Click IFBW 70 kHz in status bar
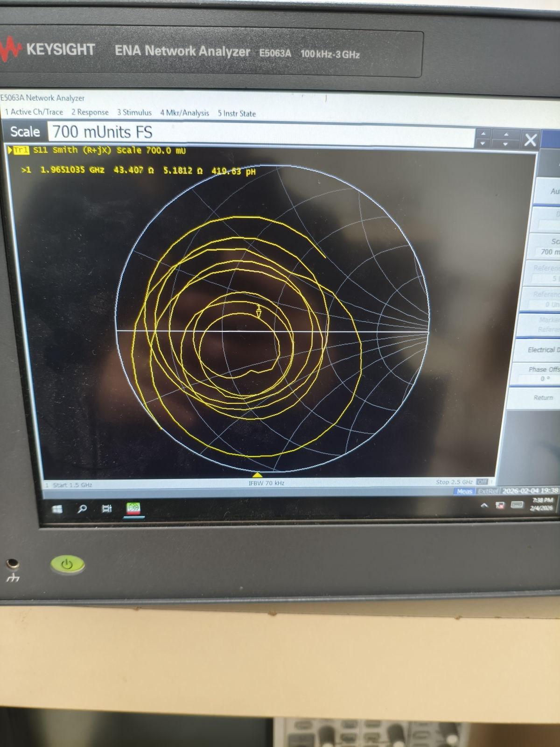This screenshot has height=747, width=560. (x=266, y=483)
